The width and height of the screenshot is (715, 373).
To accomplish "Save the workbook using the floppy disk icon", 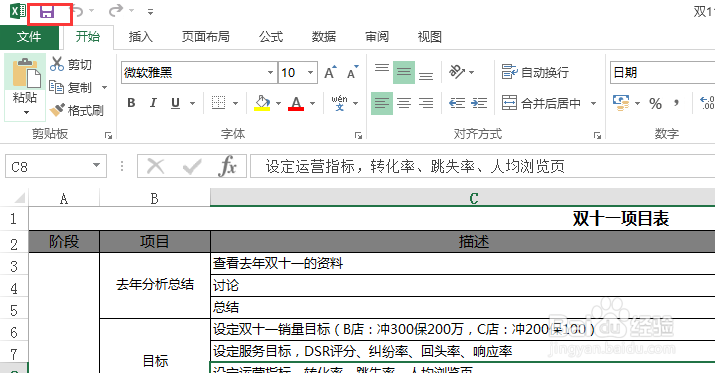I will coord(47,12).
